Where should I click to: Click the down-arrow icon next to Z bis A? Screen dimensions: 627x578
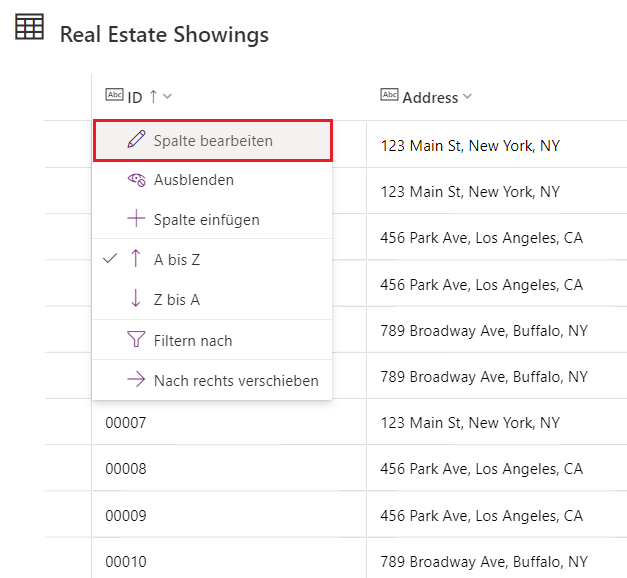pos(136,298)
